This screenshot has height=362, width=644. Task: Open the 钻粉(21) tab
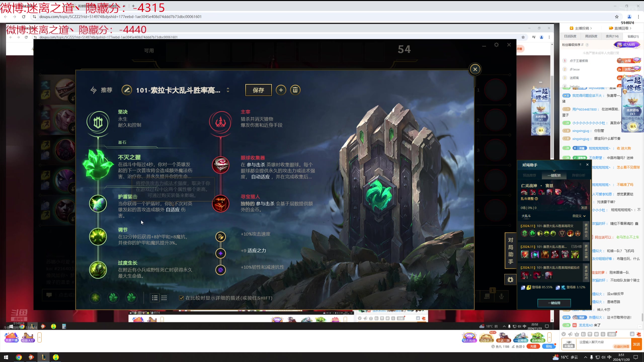pyautogui.click(x=633, y=36)
